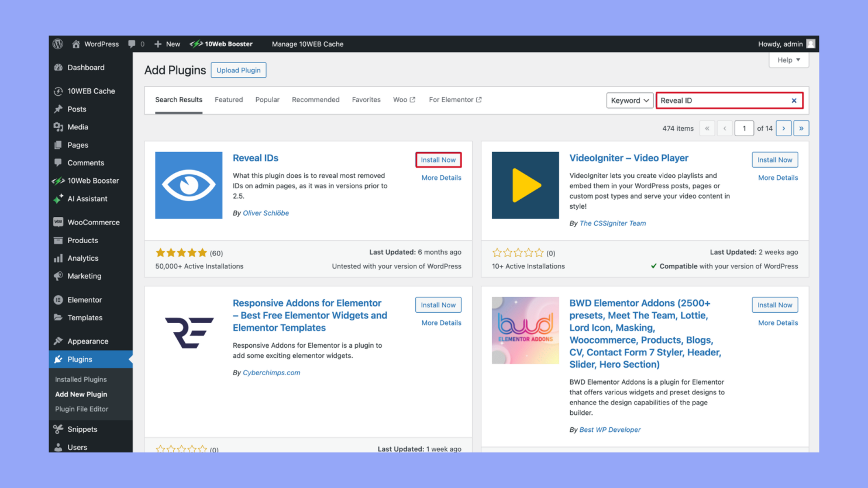Click the AI Assistant sparkle icon
Viewport: 868px width, 488px height.
point(58,199)
